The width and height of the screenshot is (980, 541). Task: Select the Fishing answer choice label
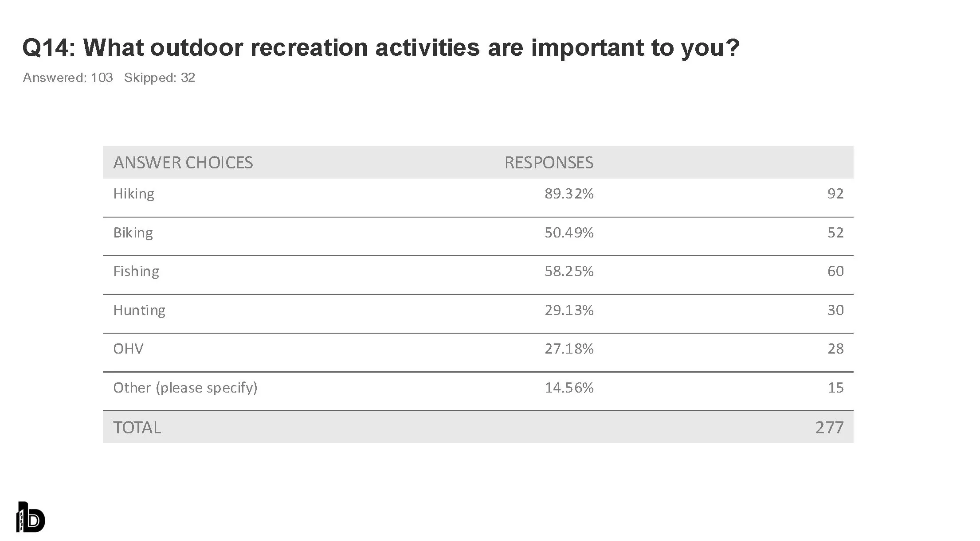tap(136, 271)
